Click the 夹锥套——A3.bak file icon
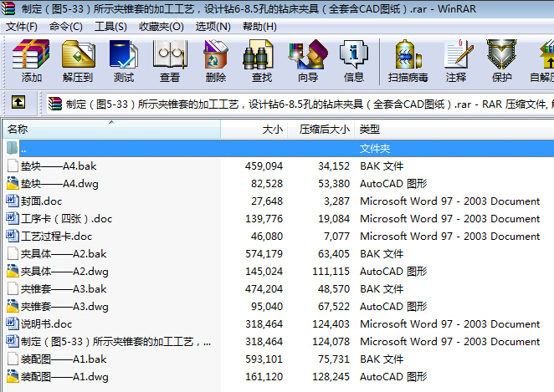Image resolution: width=554 pixels, height=392 pixels. coord(13,288)
